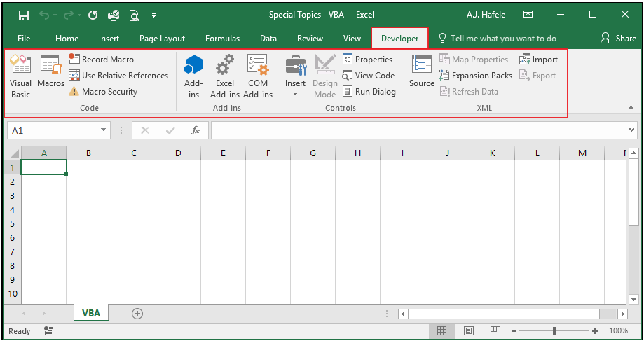The width and height of the screenshot is (644, 341).
Task: Click Run Dialog
Action: 369,92
